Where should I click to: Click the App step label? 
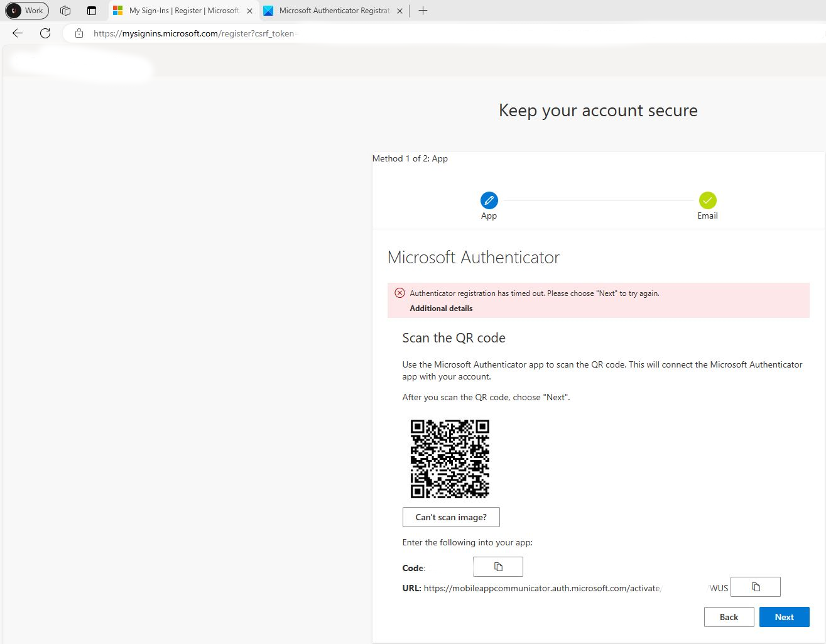tap(489, 216)
